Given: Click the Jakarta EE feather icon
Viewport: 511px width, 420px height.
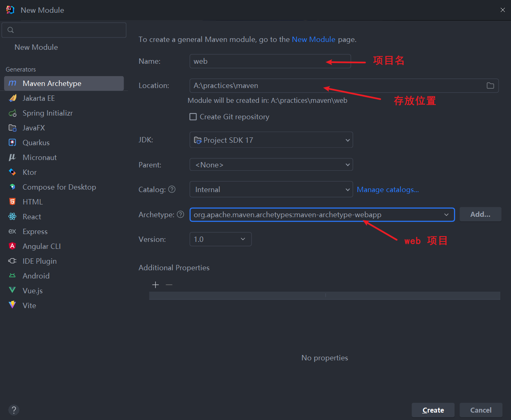Looking at the screenshot, I should 12,98.
